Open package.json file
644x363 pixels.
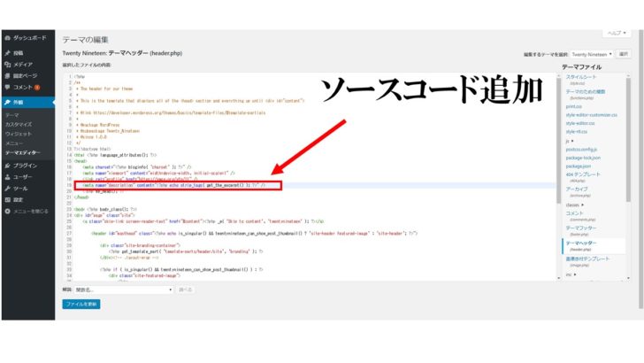point(579,166)
